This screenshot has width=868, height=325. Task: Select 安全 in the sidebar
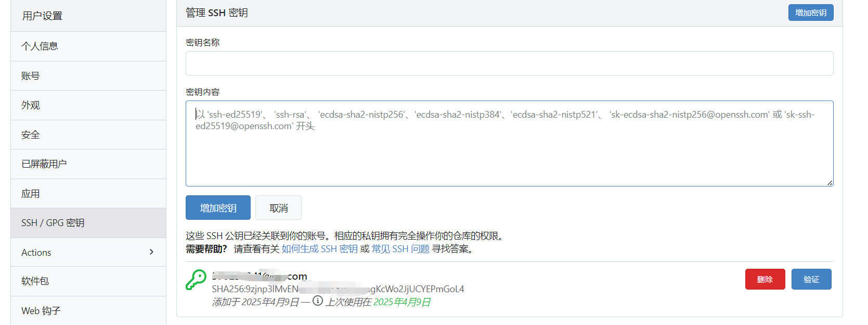31,135
